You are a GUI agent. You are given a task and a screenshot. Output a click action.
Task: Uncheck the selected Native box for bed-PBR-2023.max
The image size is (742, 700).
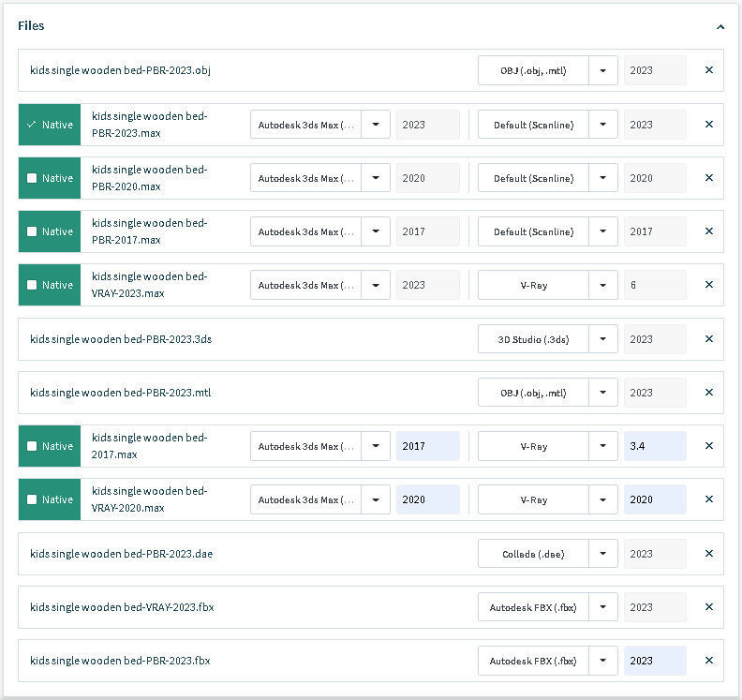(33, 125)
